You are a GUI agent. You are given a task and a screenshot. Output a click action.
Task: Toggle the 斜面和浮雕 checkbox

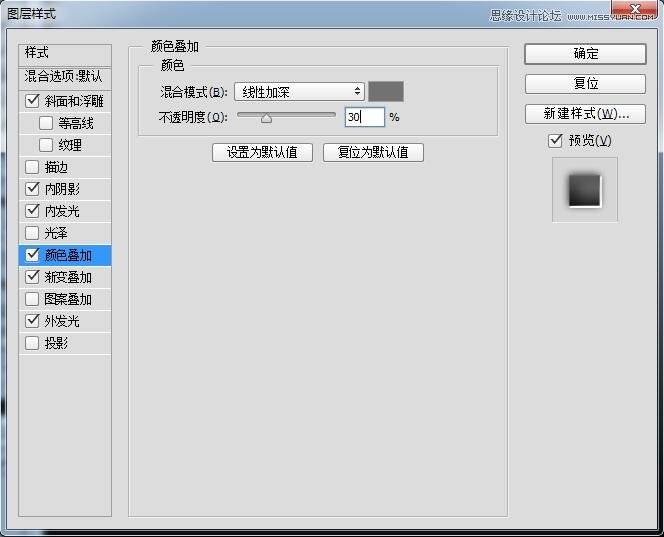click(32, 101)
